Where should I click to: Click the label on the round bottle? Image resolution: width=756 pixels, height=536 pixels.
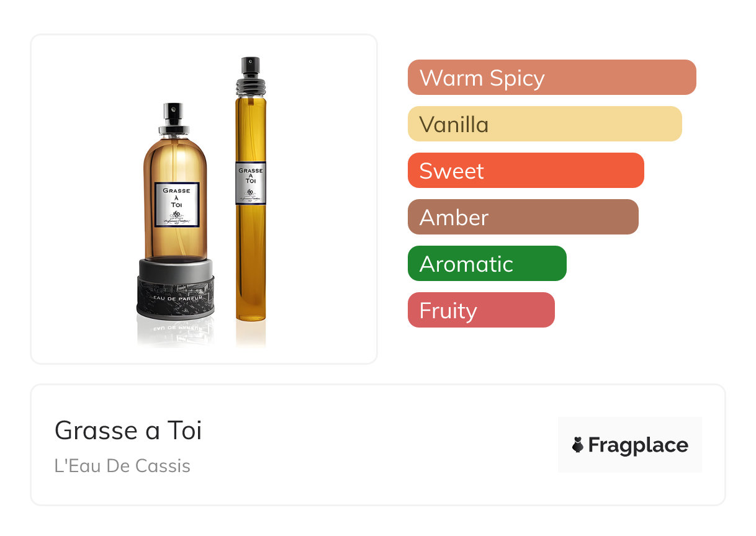tap(176, 205)
